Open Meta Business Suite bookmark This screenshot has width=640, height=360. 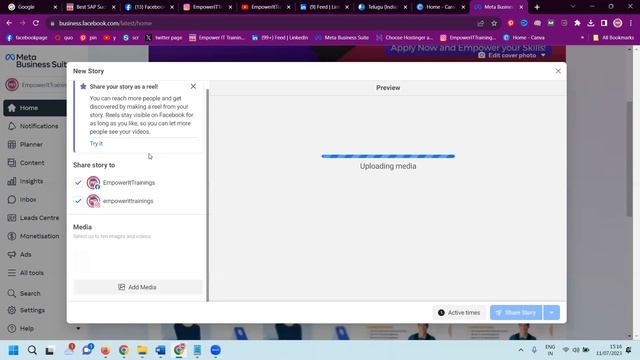(x=342, y=38)
